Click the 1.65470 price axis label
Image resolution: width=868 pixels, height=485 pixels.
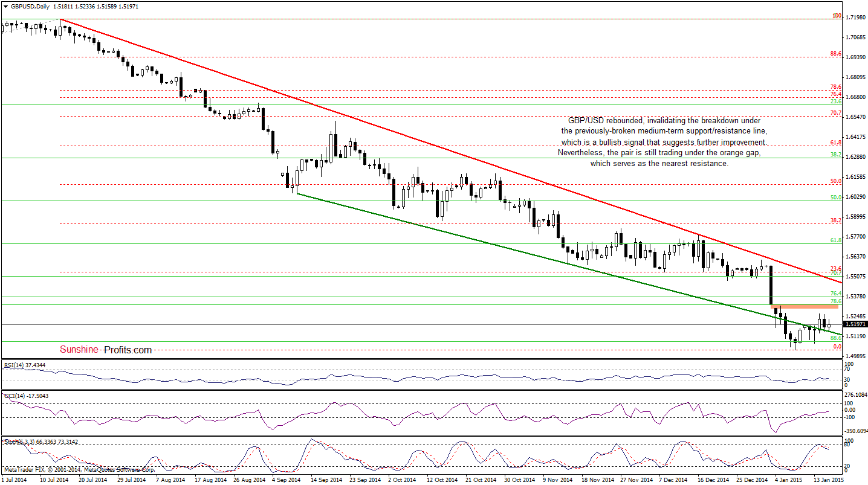point(856,118)
